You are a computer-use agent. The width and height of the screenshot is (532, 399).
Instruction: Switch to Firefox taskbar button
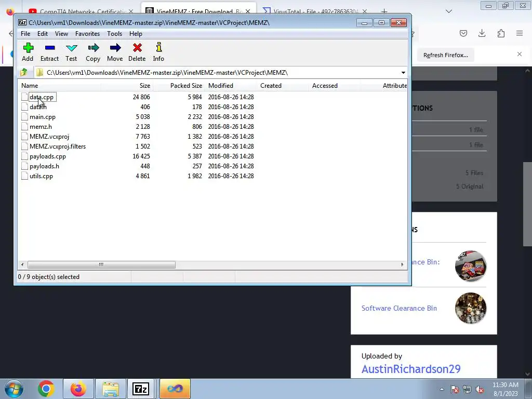(78, 389)
